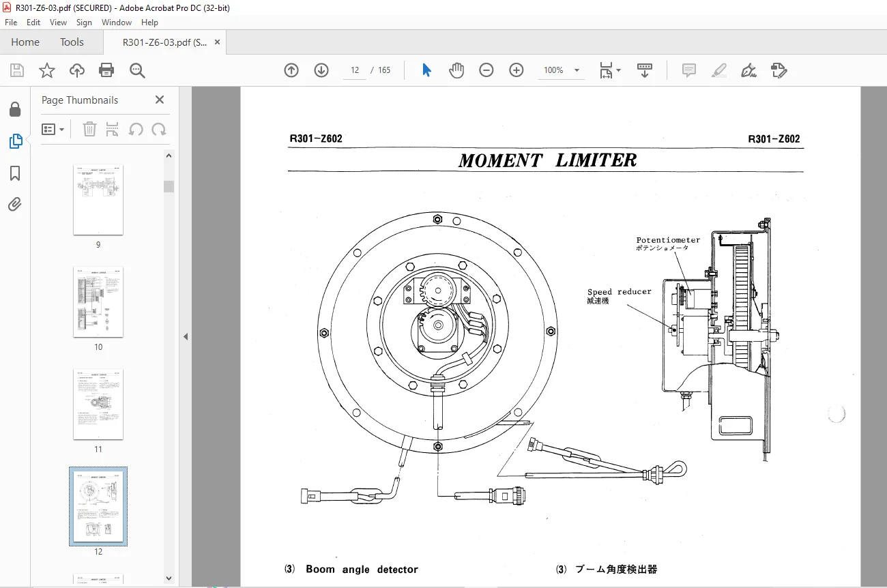Image resolution: width=887 pixels, height=588 pixels.
Task: Switch to the Home tab
Action: (x=25, y=42)
